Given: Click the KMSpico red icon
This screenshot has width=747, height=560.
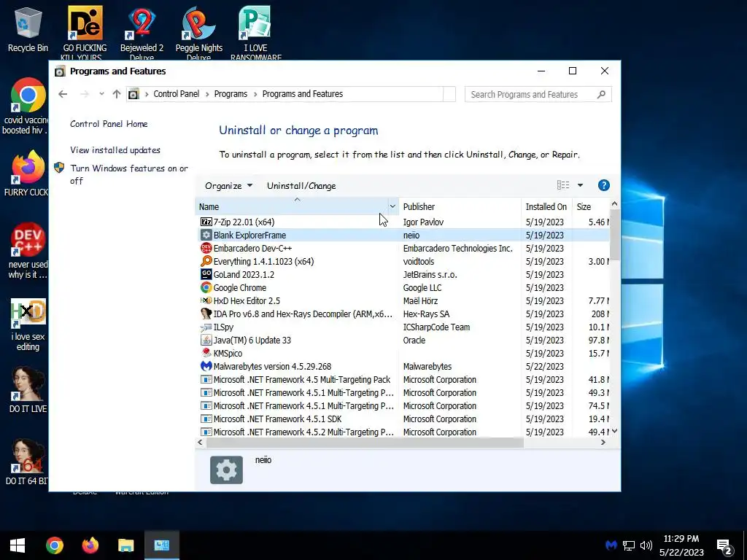Looking at the screenshot, I should click(x=206, y=354).
